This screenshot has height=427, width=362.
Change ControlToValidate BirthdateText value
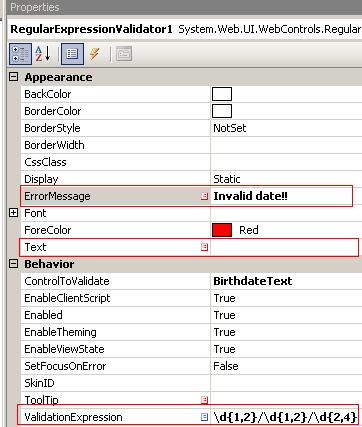point(253,281)
